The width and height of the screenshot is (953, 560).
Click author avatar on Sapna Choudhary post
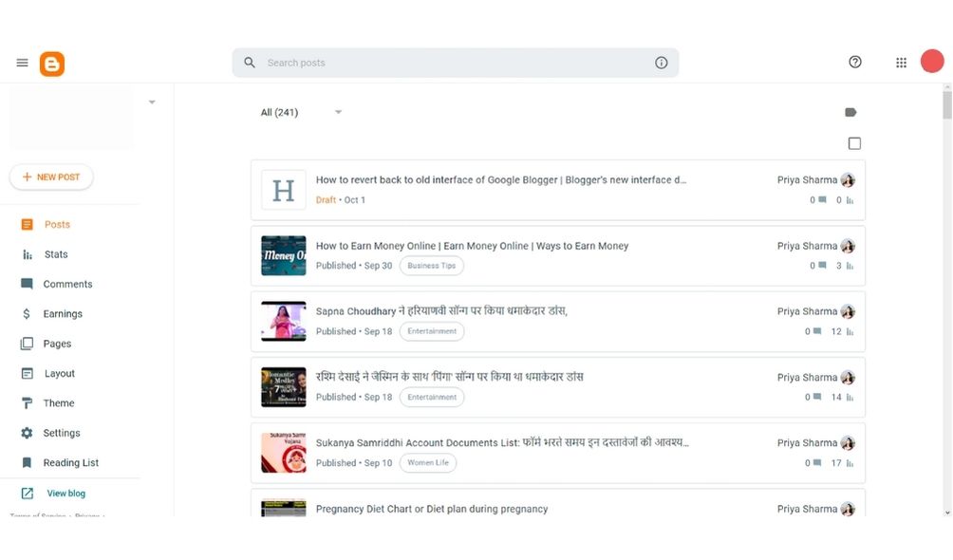(848, 312)
